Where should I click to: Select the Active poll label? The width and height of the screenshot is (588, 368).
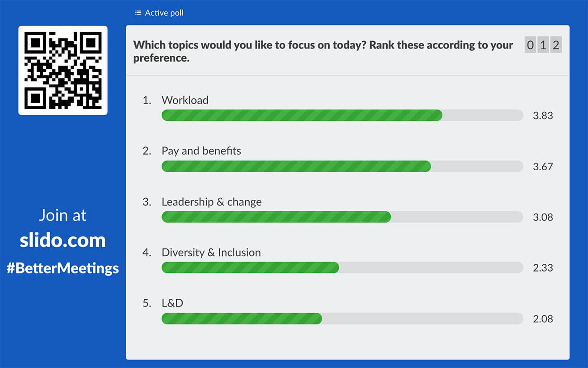point(164,13)
